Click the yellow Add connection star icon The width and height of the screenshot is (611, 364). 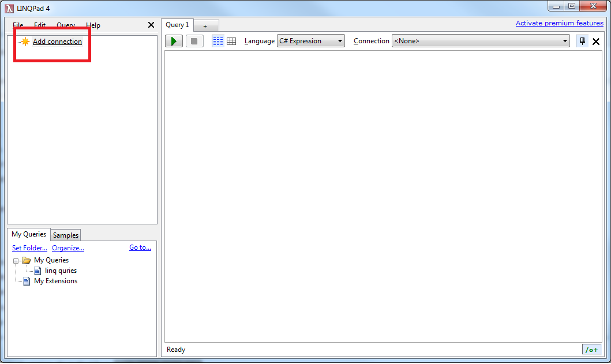click(x=25, y=42)
